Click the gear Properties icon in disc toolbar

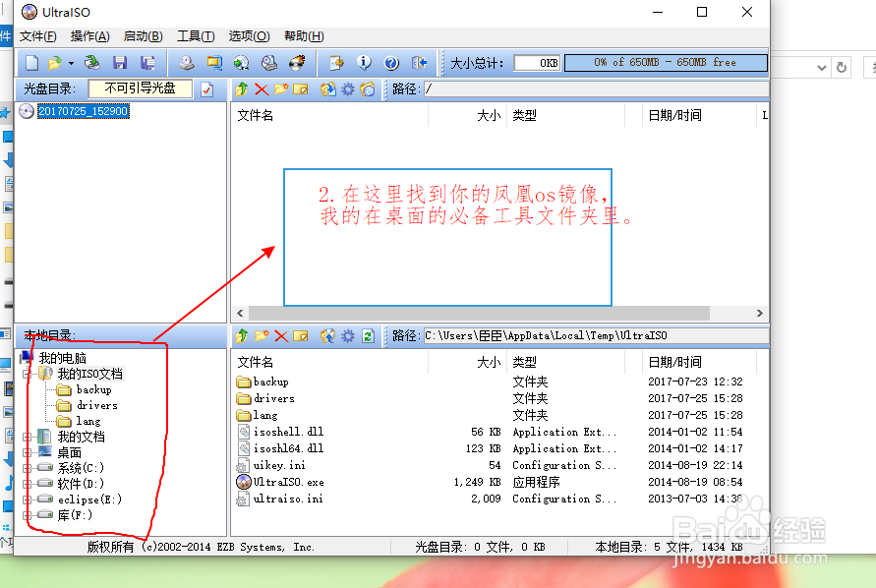click(347, 88)
